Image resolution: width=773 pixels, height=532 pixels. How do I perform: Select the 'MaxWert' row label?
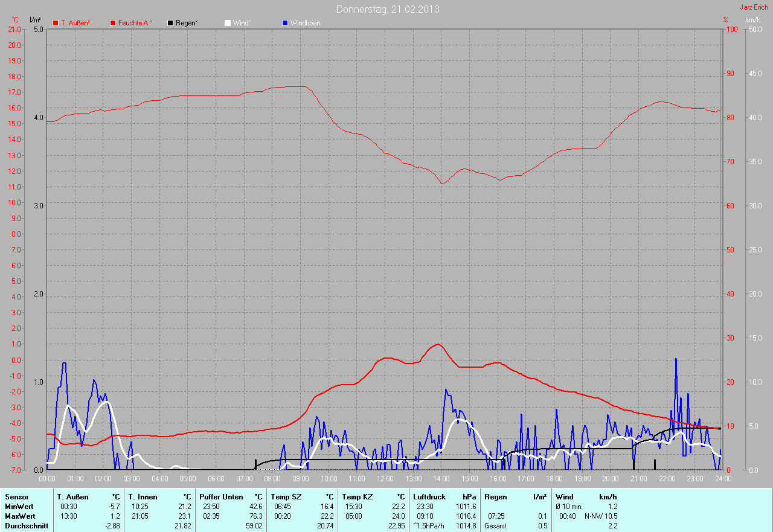pos(20,516)
